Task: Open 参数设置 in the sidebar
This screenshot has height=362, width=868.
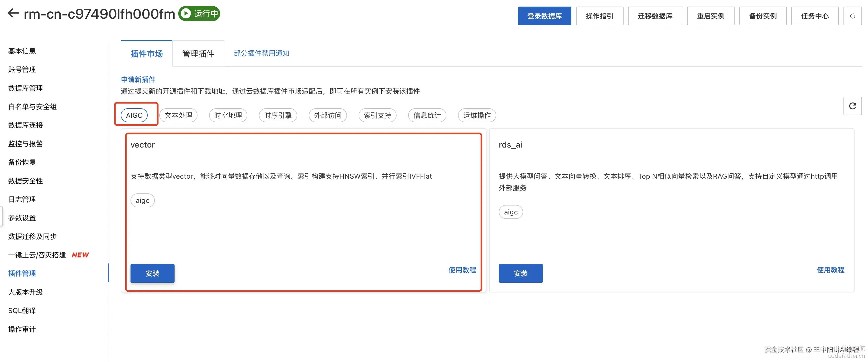Action: point(22,218)
